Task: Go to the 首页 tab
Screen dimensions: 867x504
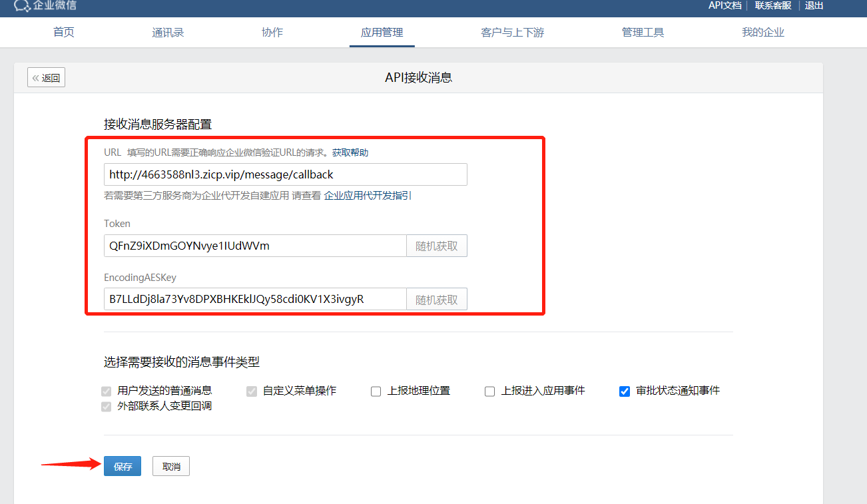Action: point(64,32)
